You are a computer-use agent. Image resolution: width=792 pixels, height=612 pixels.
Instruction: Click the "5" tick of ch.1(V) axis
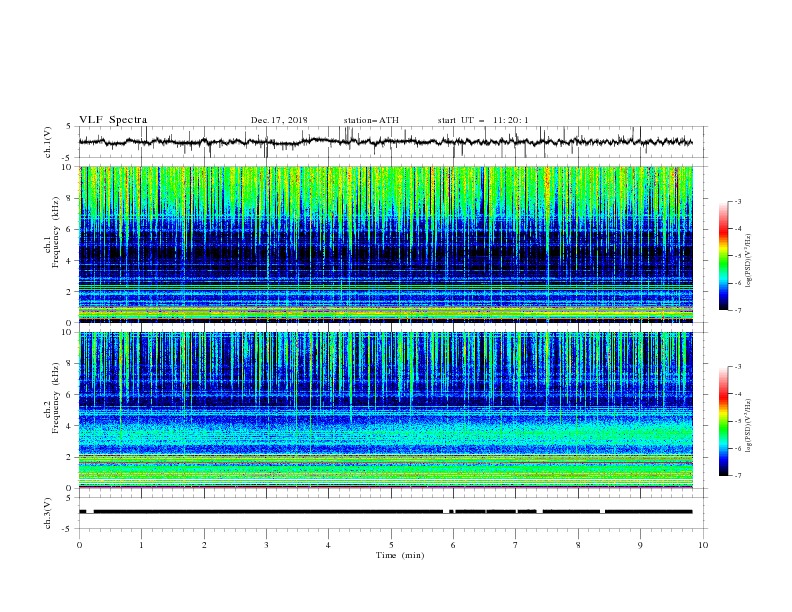[x=70, y=127]
